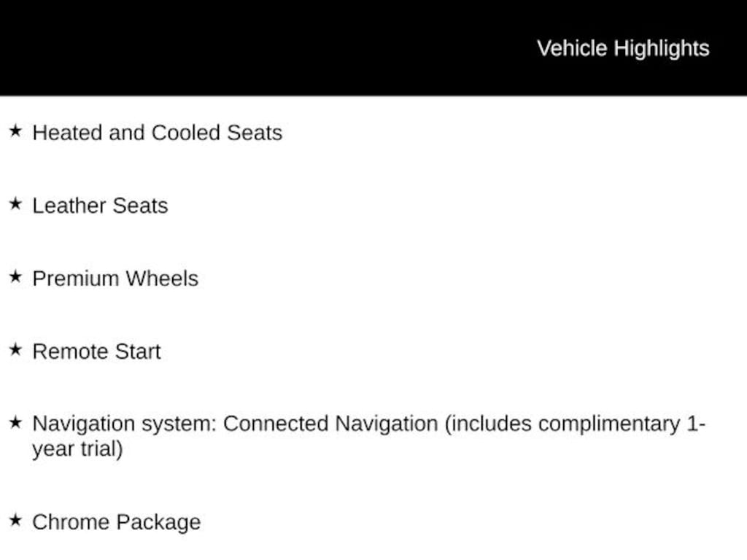Click the Heated and Cooled Seats text

point(158,133)
